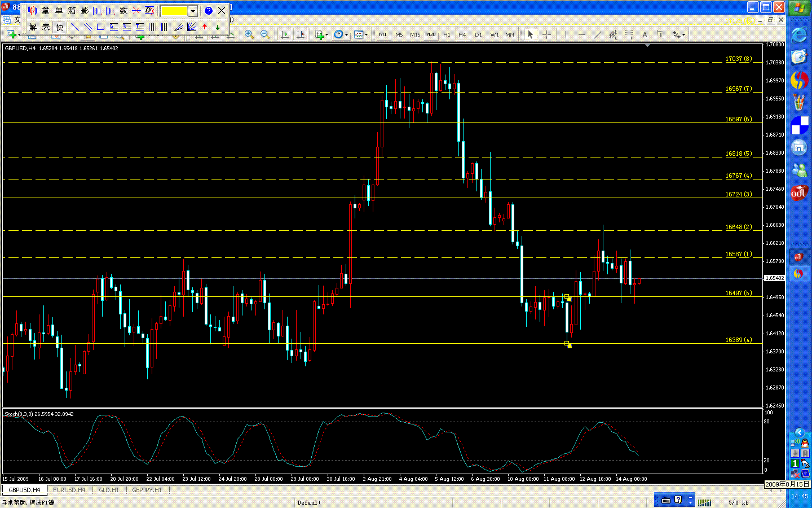Image resolution: width=812 pixels, height=508 pixels.
Task: Click the language bar keyboard icon
Action: pyautogui.click(x=666, y=500)
